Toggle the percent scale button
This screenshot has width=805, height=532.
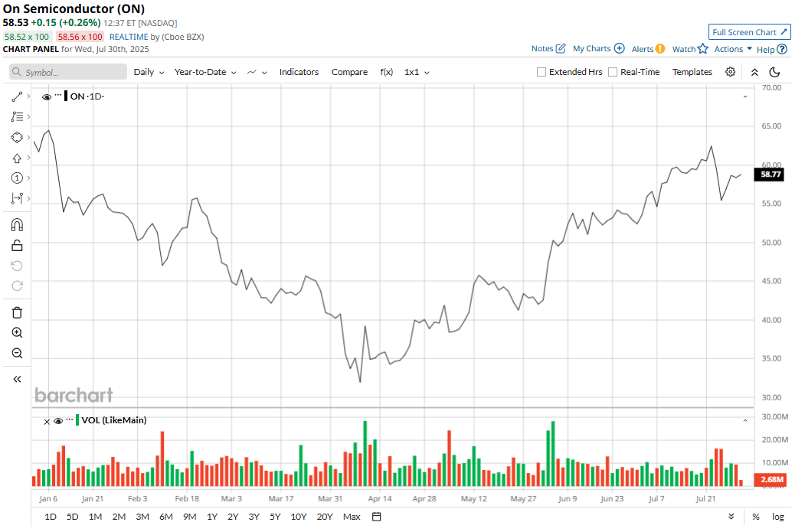click(756, 517)
